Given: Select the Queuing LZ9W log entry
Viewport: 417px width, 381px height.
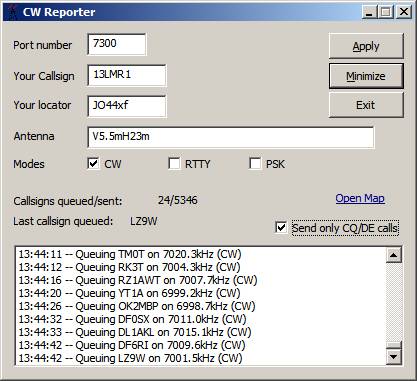Looking at the screenshot, I should tap(130, 358).
